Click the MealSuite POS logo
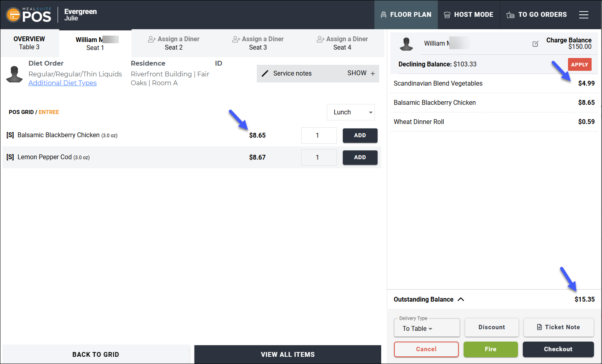This screenshot has height=364, width=602. coord(28,15)
